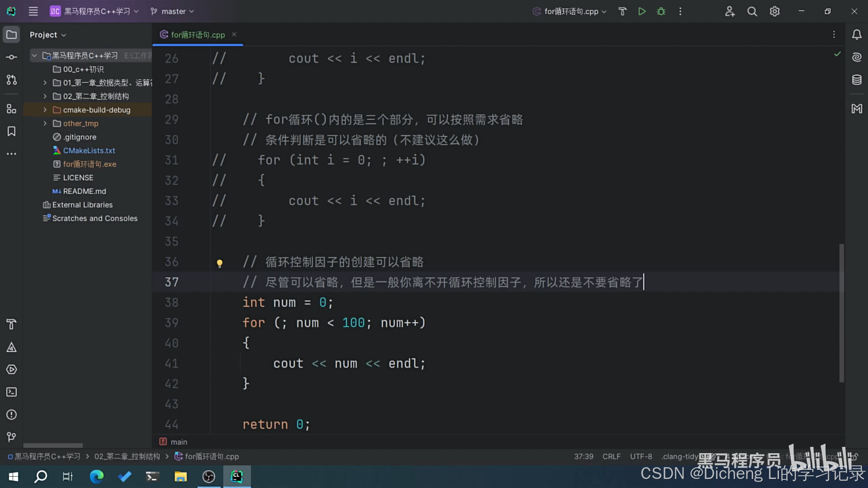Expand the other_tmp folder

point(45,123)
